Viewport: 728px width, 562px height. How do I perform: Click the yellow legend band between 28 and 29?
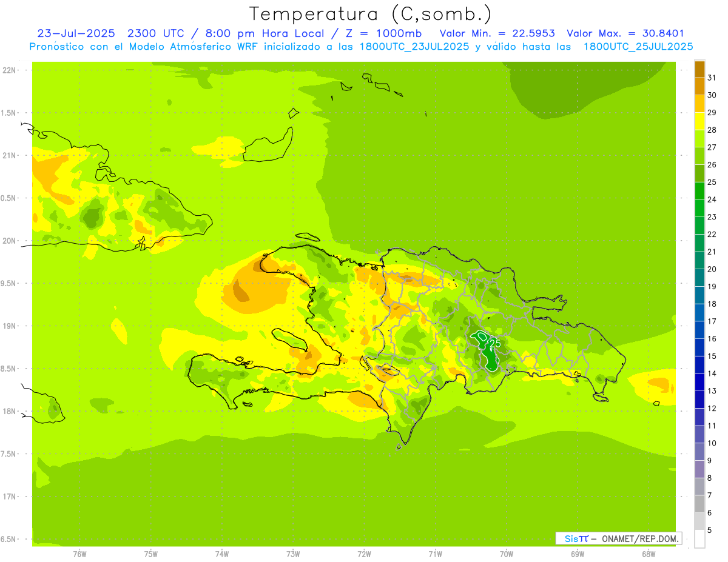pyautogui.click(x=699, y=121)
